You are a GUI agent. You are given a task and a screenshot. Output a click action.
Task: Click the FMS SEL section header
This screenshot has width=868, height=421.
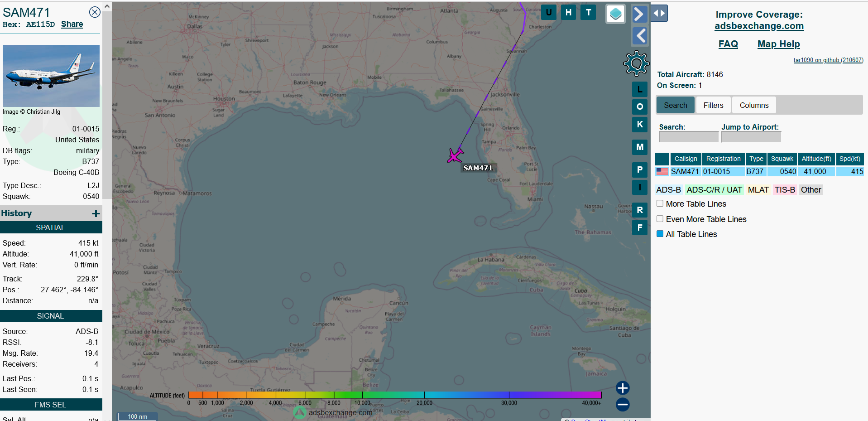[x=51, y=405]
